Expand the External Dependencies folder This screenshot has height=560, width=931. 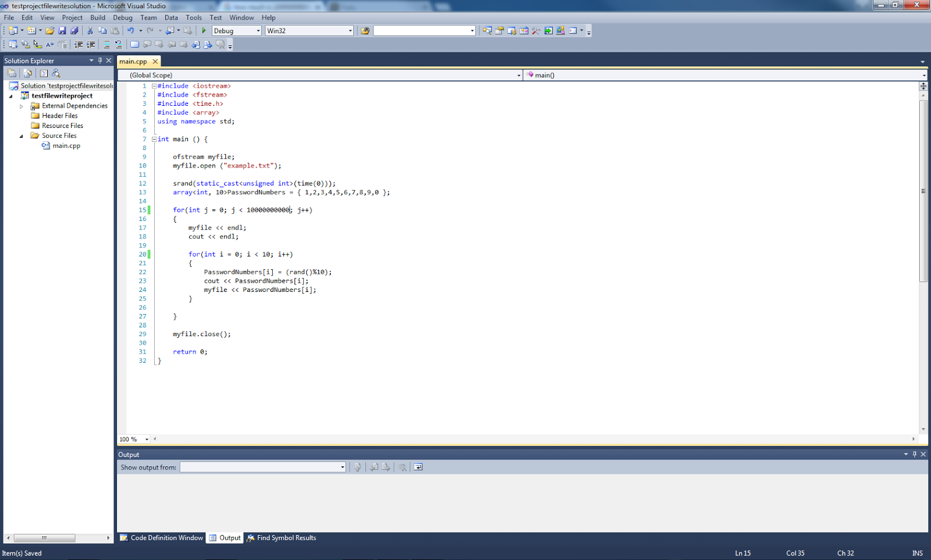22,105
